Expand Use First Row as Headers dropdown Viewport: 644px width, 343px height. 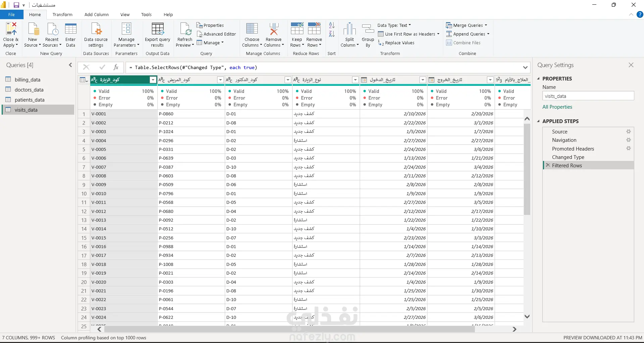tap(438, 34)
